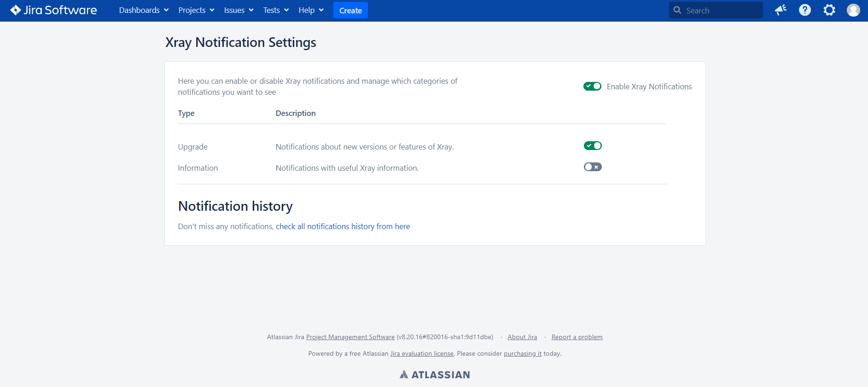Screen dimensions: 868x387
Task: Click 'Notifications about new versions' description
Action: [x=365, y=147]
